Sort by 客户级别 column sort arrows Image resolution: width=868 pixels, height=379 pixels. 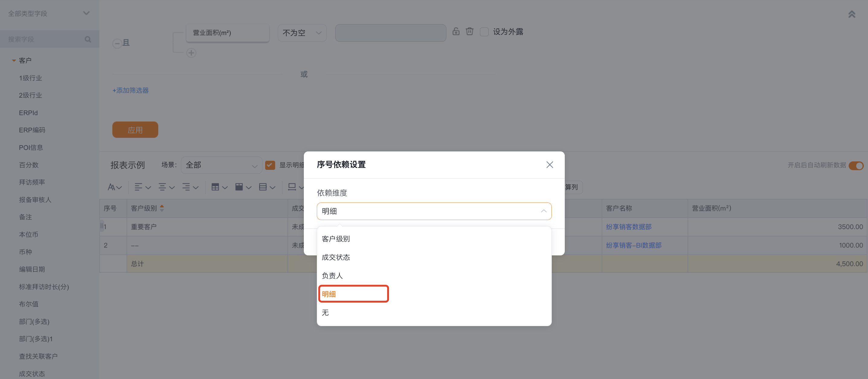tap(162, 208)
